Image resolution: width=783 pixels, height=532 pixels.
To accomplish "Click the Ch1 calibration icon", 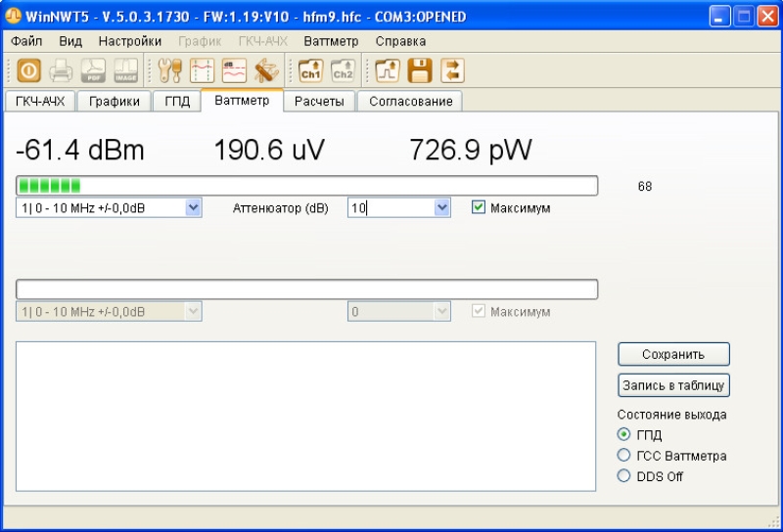I will 310,70.
